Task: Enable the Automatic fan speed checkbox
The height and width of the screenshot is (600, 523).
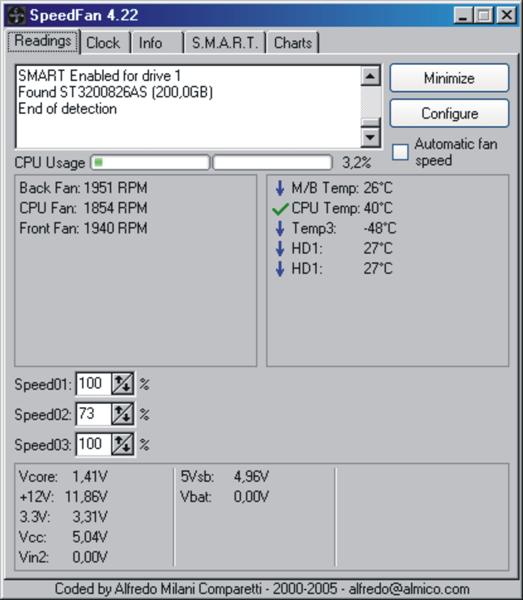Action: [400, 152]
